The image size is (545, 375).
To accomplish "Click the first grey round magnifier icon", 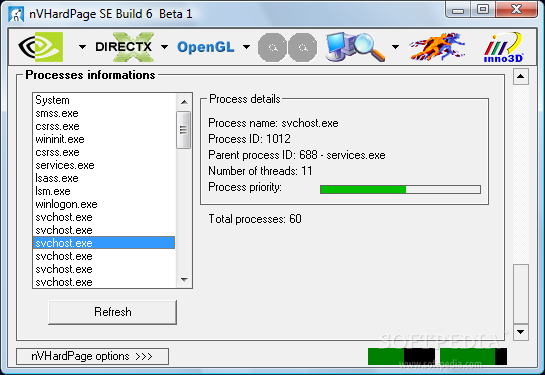I will [272, 48].
